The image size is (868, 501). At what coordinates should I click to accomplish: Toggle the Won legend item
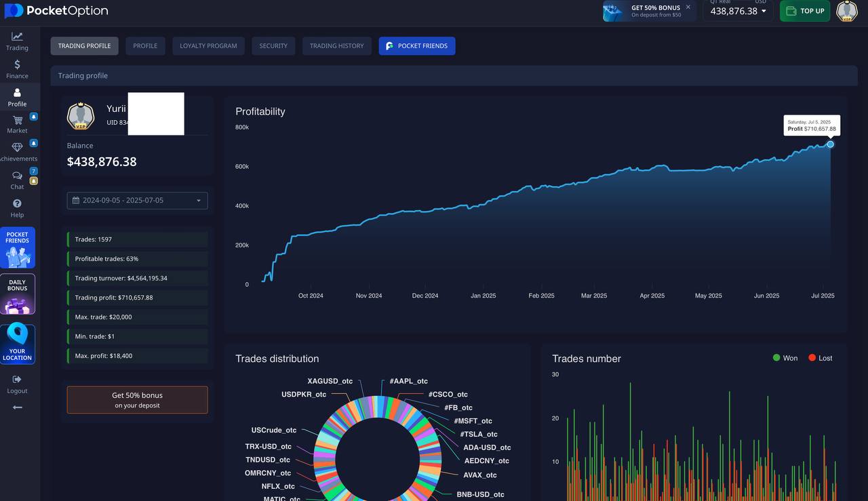coord(785,358)
